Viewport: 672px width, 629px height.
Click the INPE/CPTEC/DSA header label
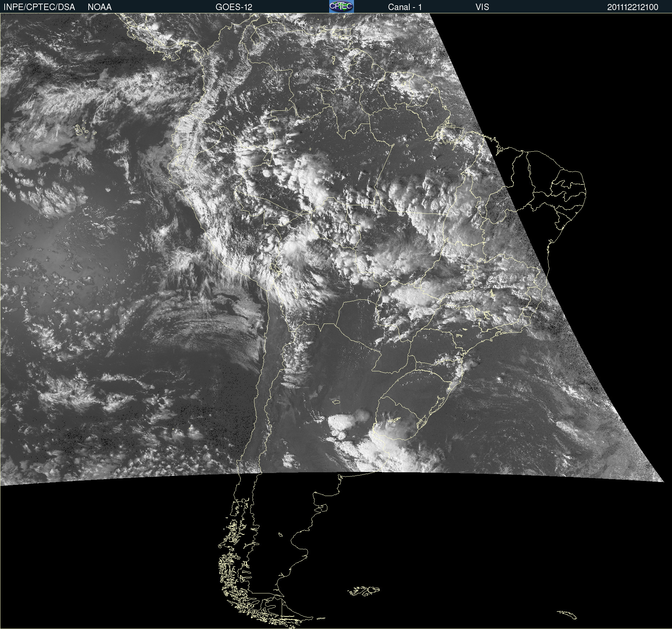coord(39,7)
